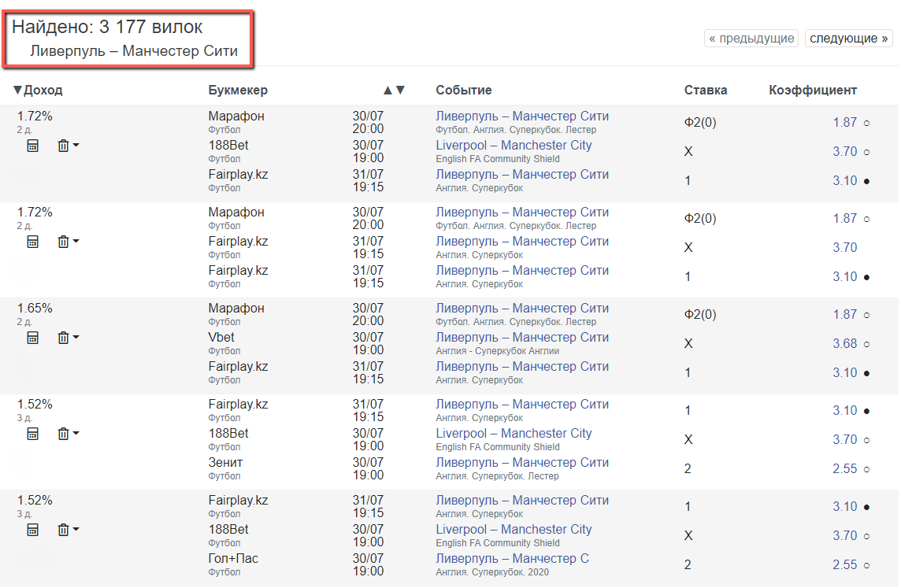Click the "Найдено: 3 177 вилок" heading
This screenshot has height=588, width=901.
tap(107, 27)
